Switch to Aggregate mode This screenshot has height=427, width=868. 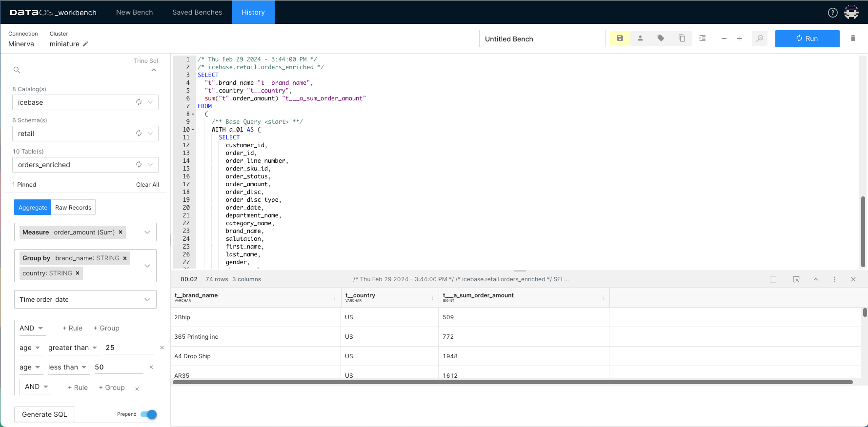[33, 207]
